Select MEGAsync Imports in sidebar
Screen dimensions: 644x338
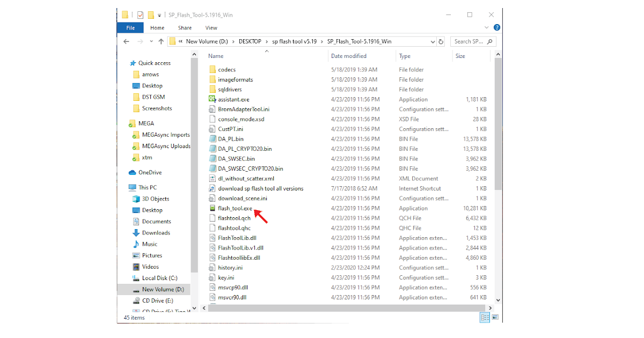click(x=166, y=135)
